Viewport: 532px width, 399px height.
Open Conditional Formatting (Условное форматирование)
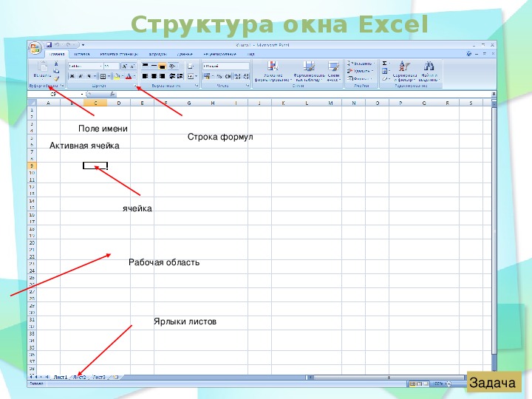coord(273,71)
